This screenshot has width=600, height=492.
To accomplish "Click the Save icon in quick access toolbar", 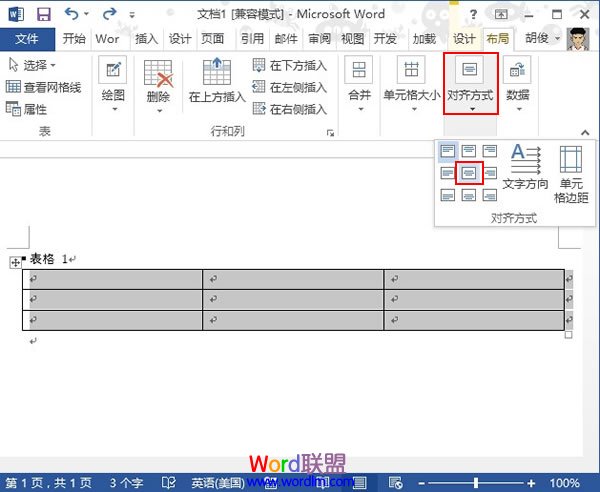I will pos(43,15).
